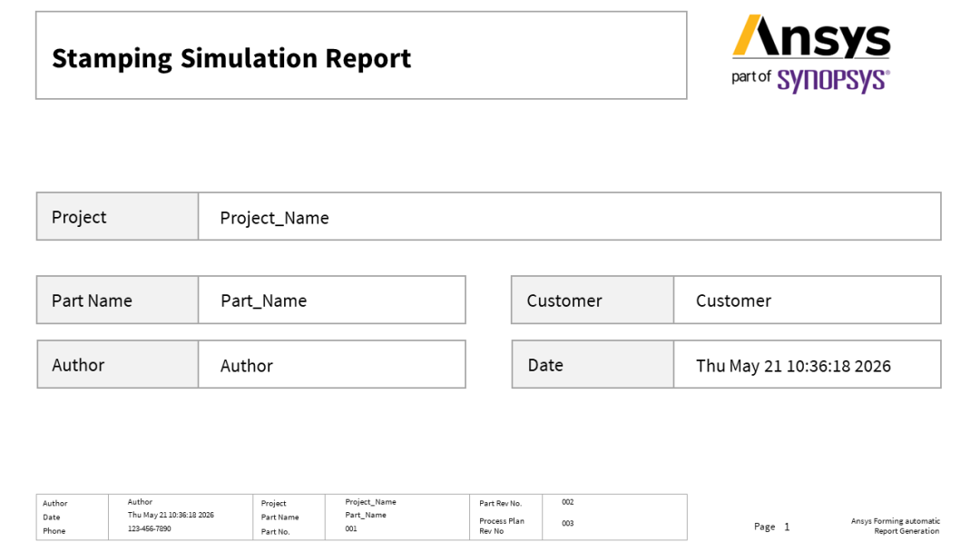The height and width of the screenshot is (552, 980).
Task: Select the Stamping Simulation Report title
Action: pyautogui.click(x=231, y=58)
